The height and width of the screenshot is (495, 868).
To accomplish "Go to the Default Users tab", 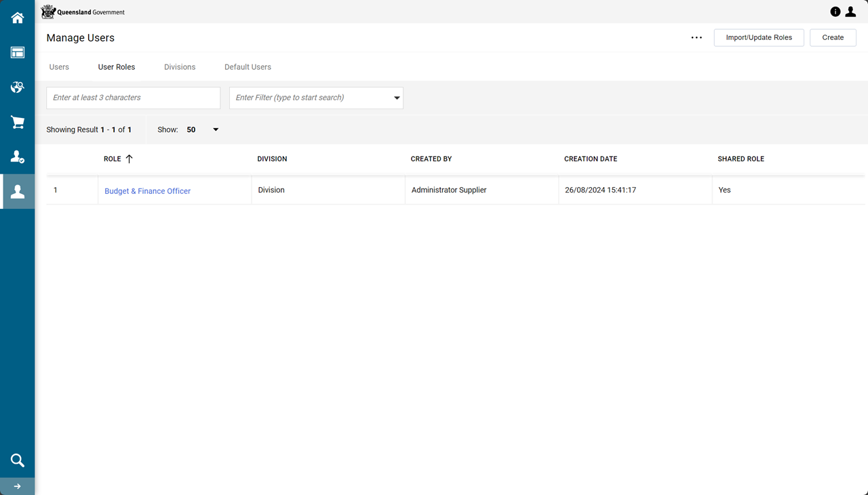I will click(248, 67).
